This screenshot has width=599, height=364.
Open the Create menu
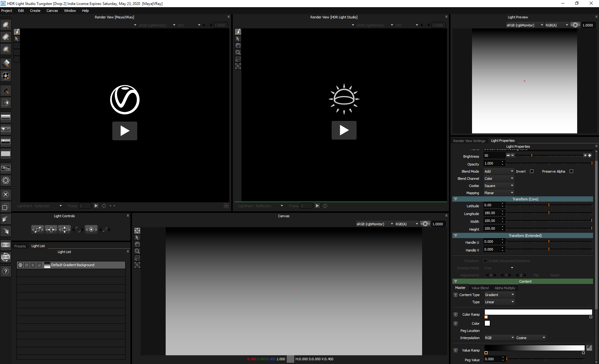35,11
